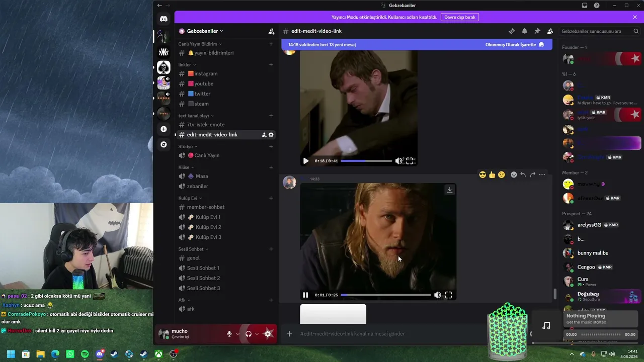Click the invite people icon beside Gebzebaniler
Viewport: 644px width, 362px height.
point(271,31)
